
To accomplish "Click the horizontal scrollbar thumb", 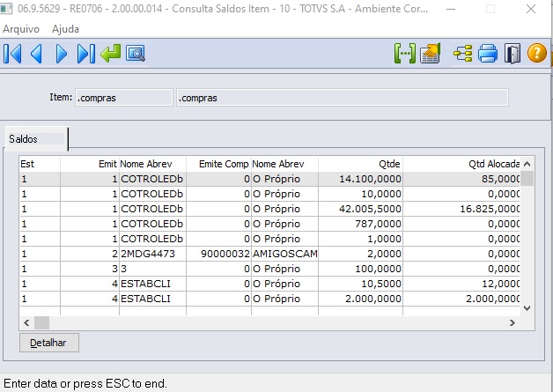I will [41, 322].
